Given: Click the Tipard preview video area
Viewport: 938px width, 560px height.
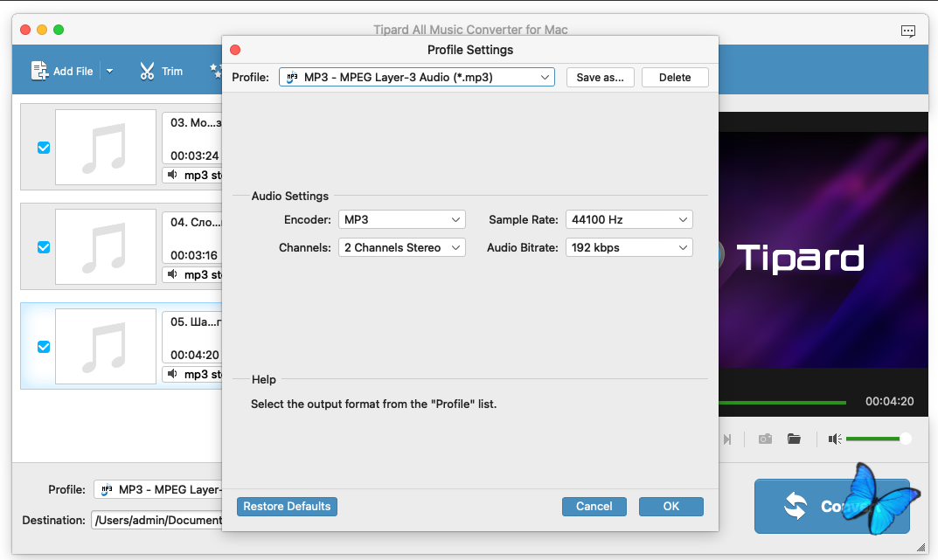Looking at the screenshot, I should 823,250.
